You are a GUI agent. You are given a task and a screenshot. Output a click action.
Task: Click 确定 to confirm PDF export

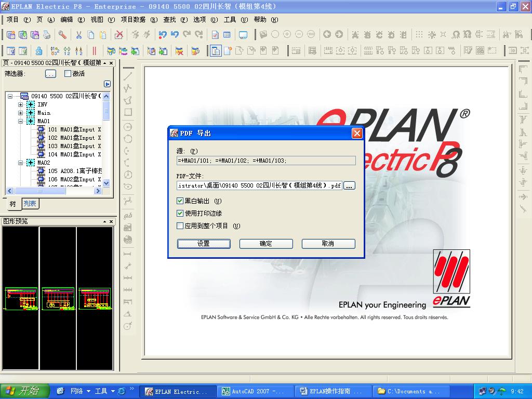pos(265,244)
